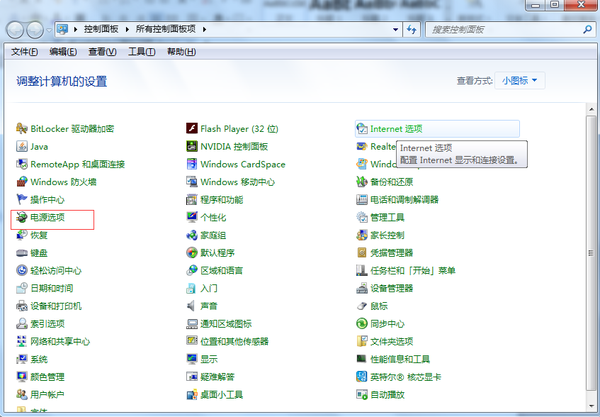Open the 帮助(H) menu
The width and height of the screenshot is (600, 417).
[181, 52]
